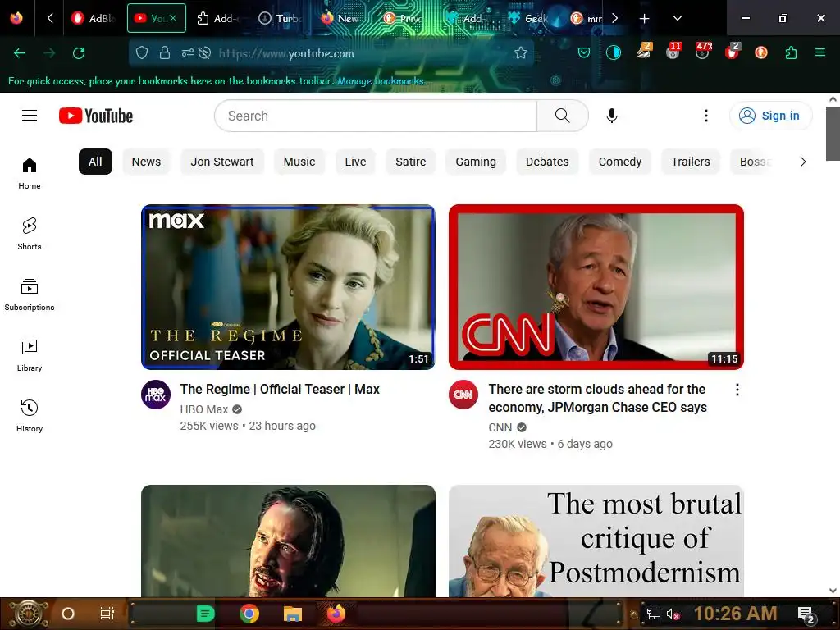This screenshot has height=630, width=840.
Task: Open the Dark Reader extension icon
Action: click(614, 52)
